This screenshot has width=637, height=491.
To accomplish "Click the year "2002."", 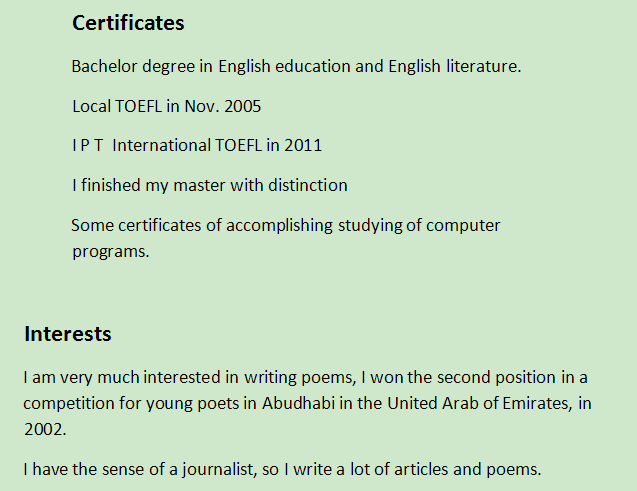I will click(x=45, y=430).
